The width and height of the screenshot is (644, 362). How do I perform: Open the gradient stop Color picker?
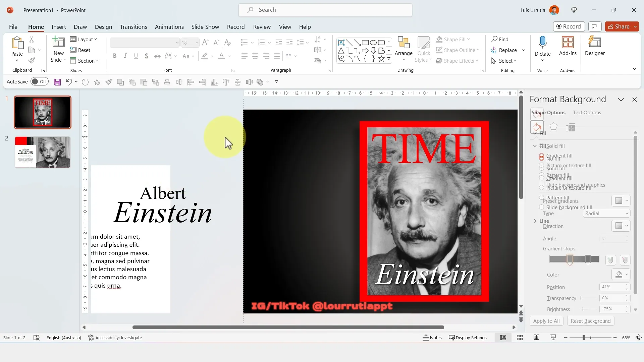(621, 275)
